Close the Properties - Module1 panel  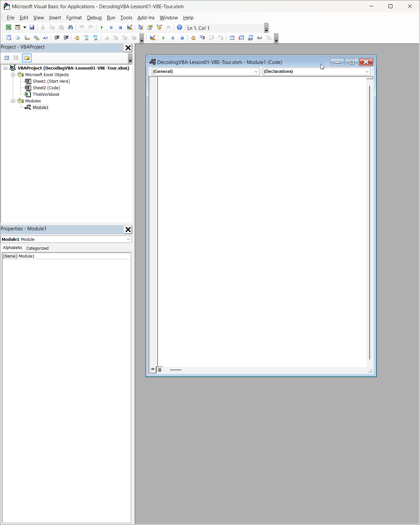click(x=128, y=230)
